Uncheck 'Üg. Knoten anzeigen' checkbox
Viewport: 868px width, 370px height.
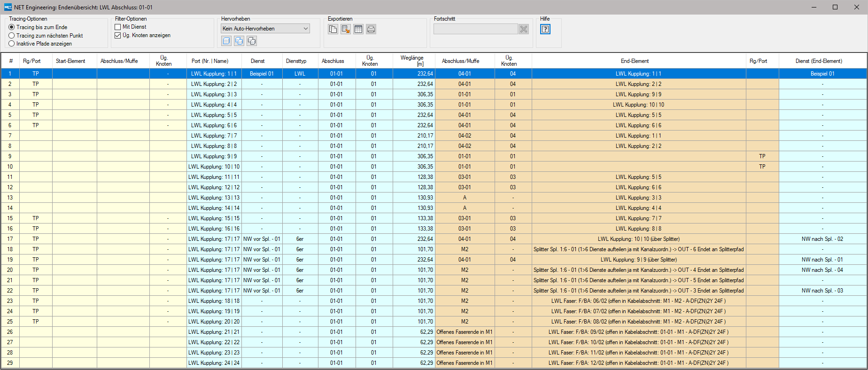pyautogui.click(x=118, y=35)
